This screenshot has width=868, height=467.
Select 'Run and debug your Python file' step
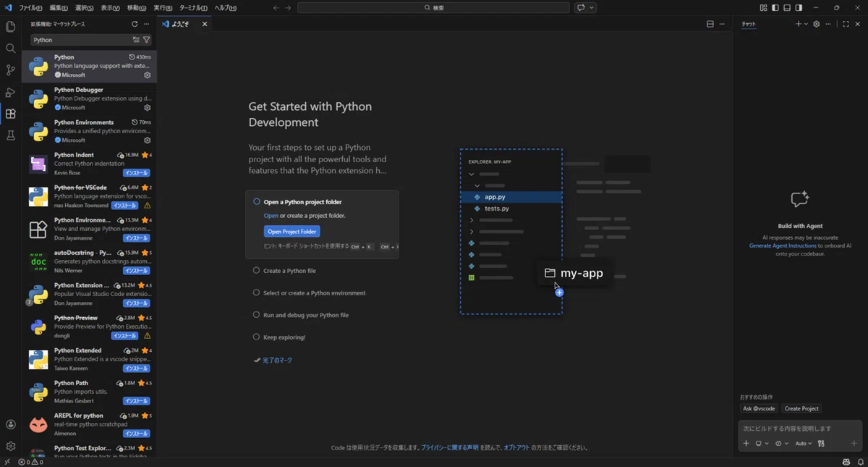click(x=306, y=315)
